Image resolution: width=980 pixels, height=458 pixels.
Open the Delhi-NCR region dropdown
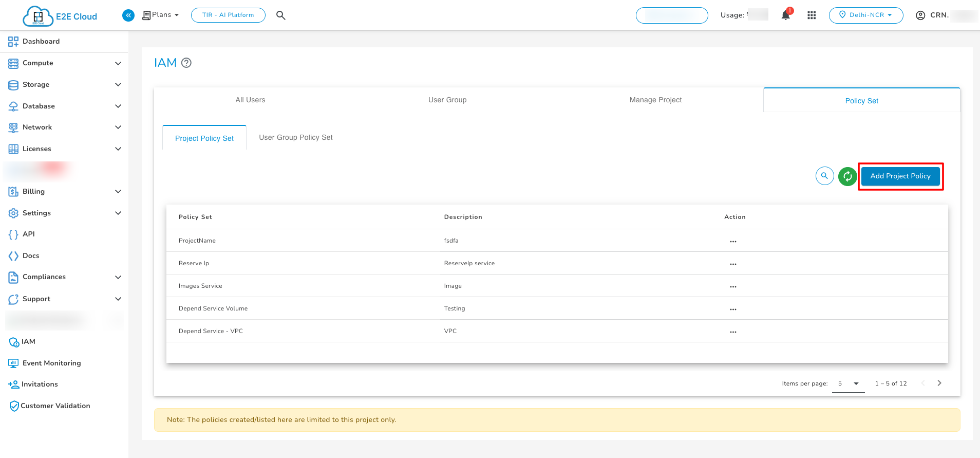[x=866, y=15]
